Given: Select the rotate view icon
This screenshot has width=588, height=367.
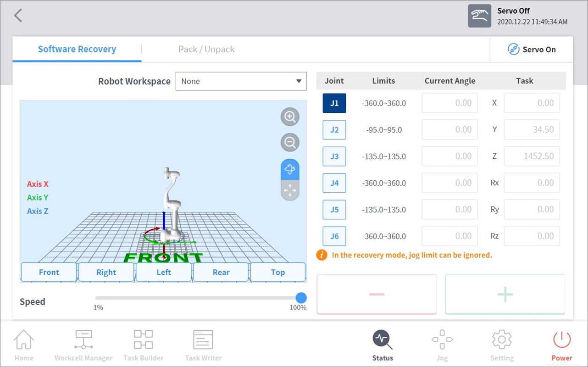Looking at the screenshot, I should (x=290, y=170).
